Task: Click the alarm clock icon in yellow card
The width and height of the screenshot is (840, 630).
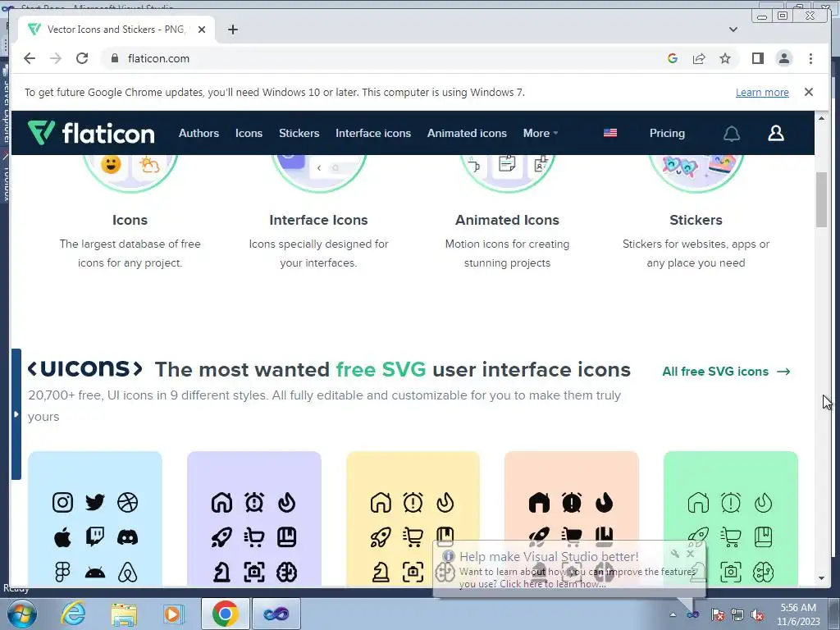Action: pyautogui.click(x=413, y=503)
